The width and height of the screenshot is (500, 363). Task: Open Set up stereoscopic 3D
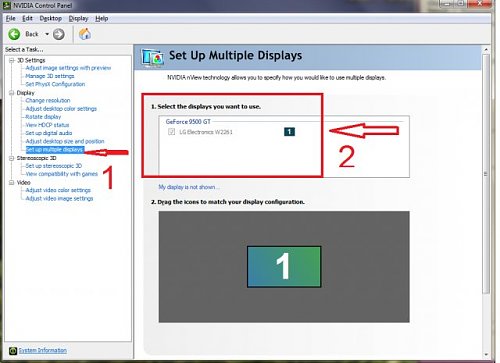[54, 166]
